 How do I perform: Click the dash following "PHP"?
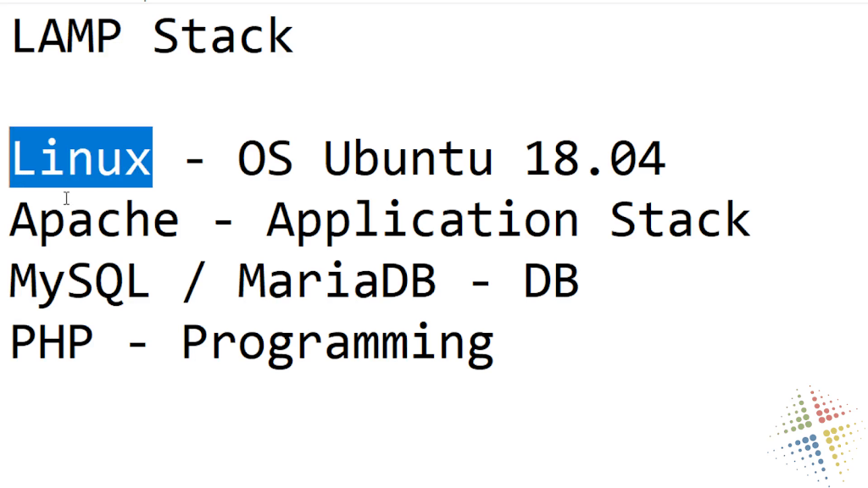(137, 346)
